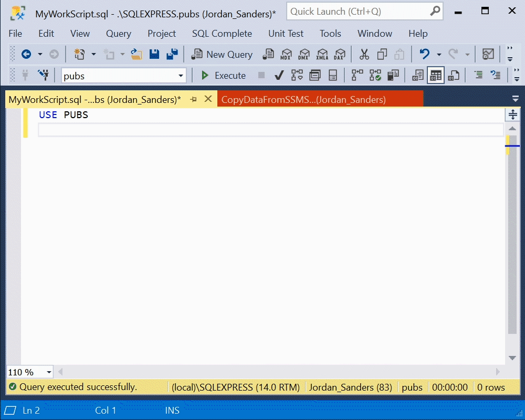Click the Cut scissors icon
Screen dimensions: 525x420
point(364,54)
